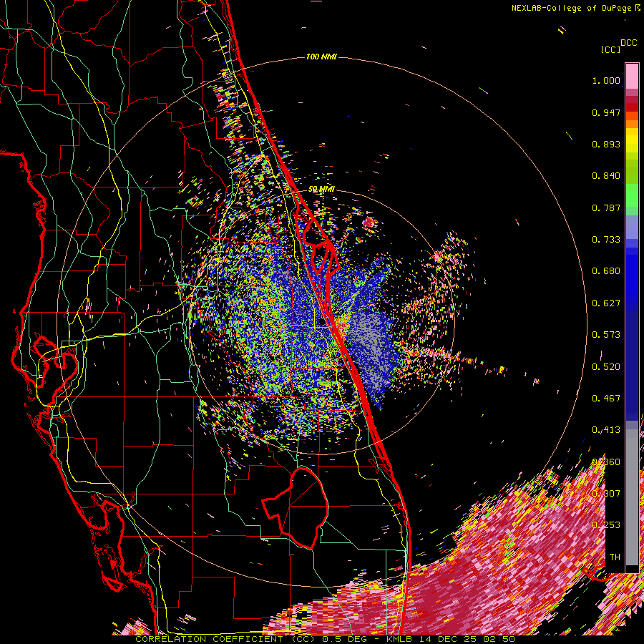Select the 0.787 color scale value
The width and height of the screenshot is (644, 644).
coord(606,208)
